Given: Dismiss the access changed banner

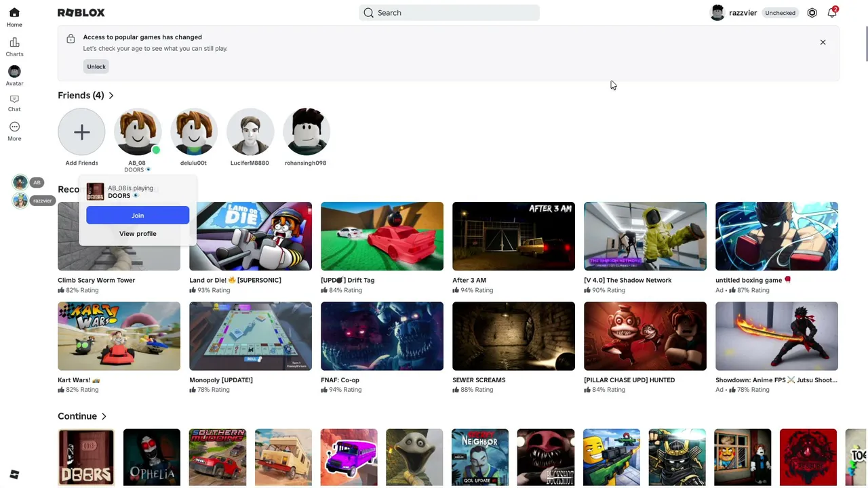Looking at the screenshot, I should pos(823,42).
